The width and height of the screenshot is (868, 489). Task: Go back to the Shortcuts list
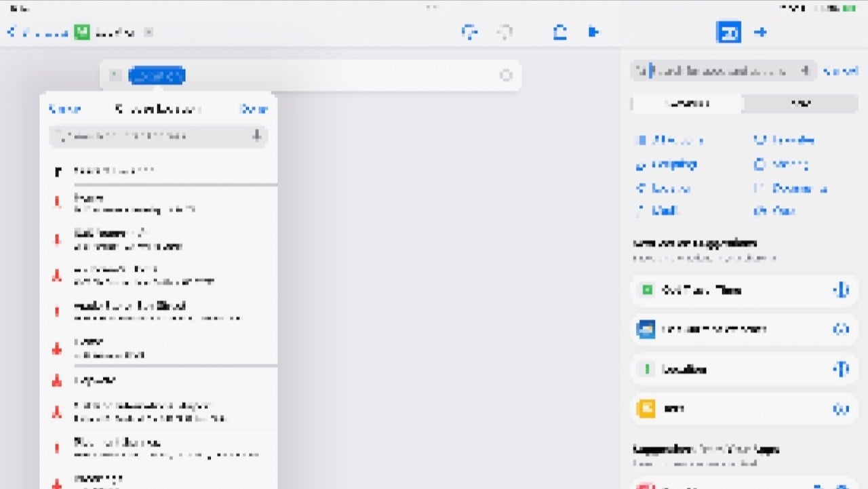click(x=38, y=33)
